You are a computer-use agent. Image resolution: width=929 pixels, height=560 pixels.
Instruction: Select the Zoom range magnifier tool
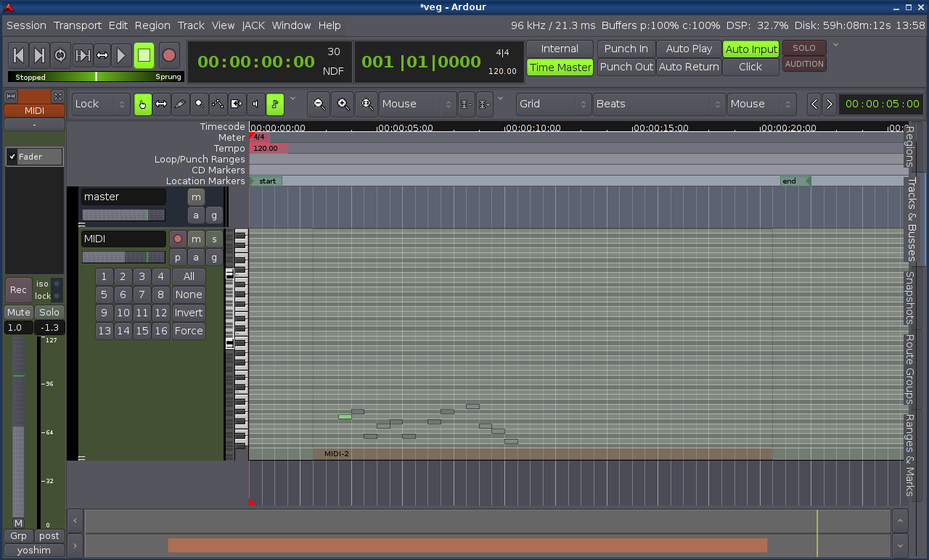[x=199, y=104]
